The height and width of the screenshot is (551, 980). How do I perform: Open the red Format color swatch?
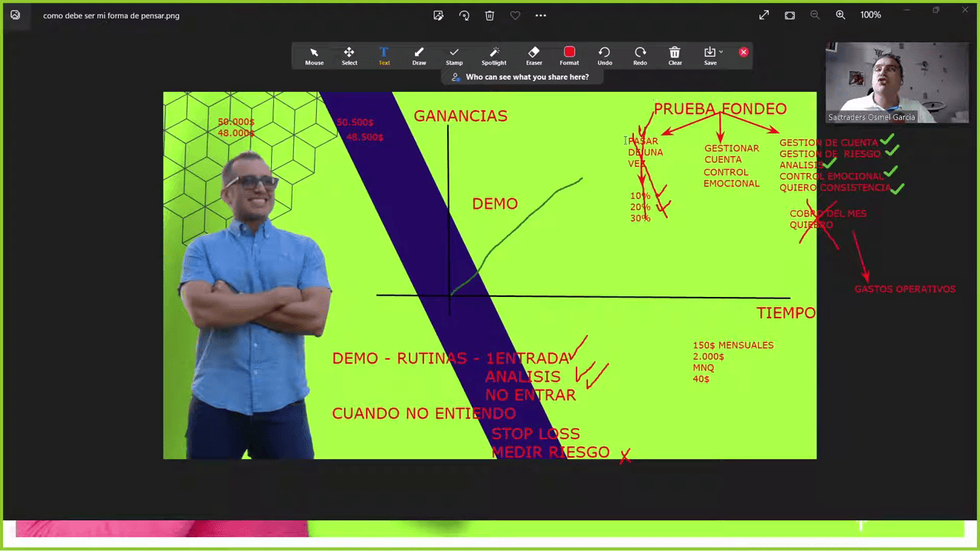[569, 52]
